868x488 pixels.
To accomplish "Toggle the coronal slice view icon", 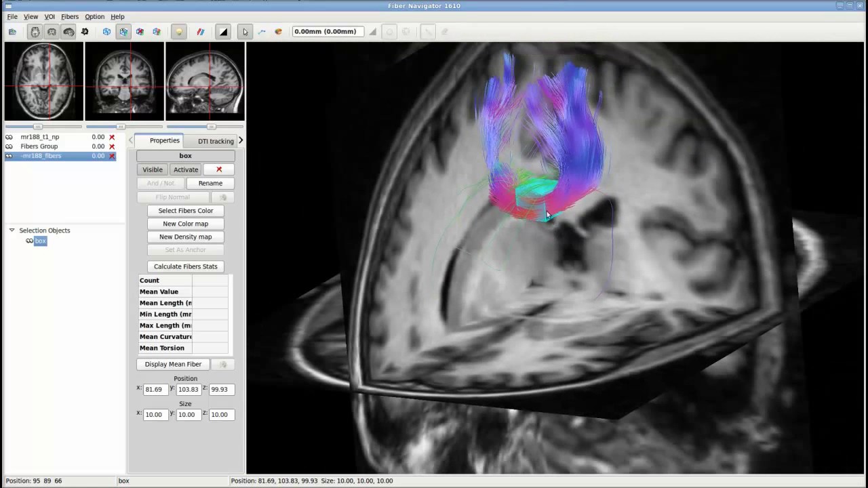I will click(52, 32).
